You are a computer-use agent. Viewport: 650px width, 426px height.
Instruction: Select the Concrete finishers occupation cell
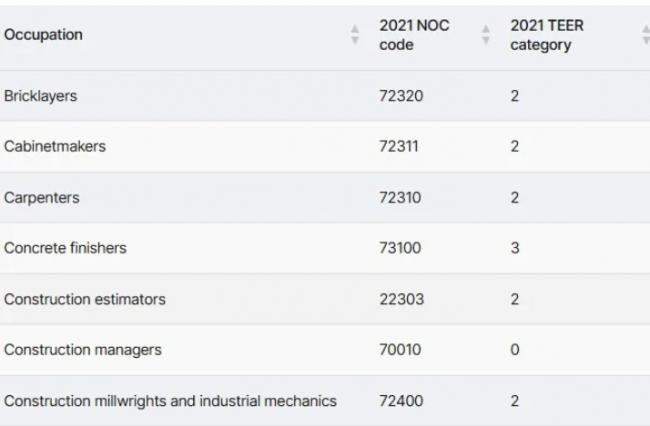[66, 248]
